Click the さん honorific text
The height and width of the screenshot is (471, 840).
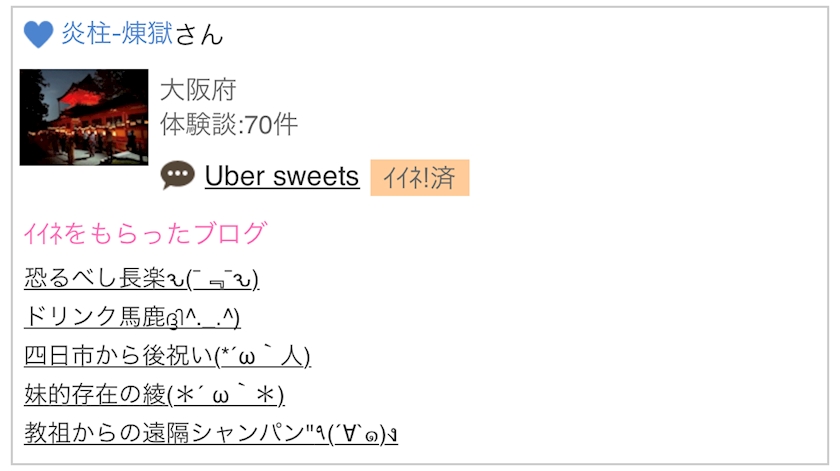(x=199, y=35)
